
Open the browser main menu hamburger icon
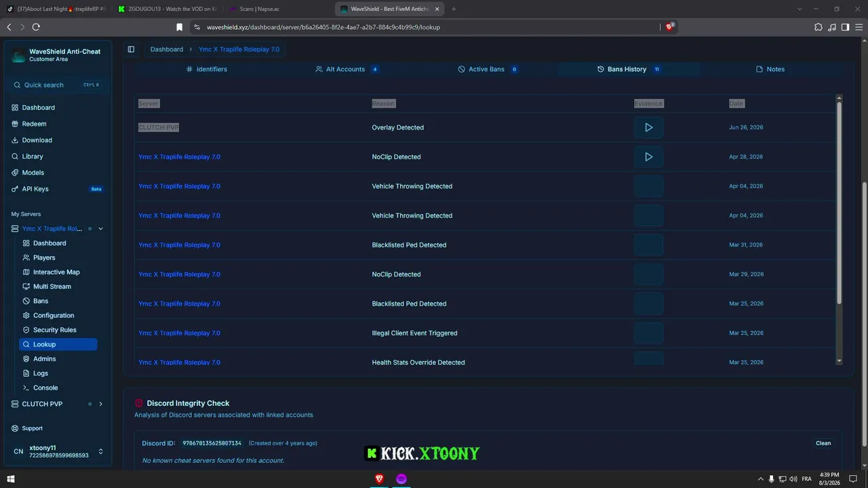[859, 27]
